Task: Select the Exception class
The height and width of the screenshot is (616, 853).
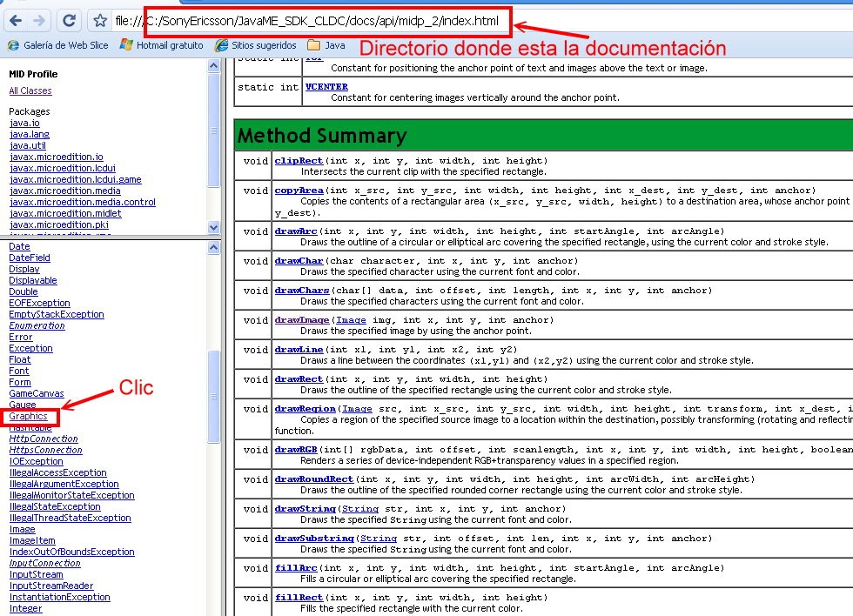Action: point(30,348)
